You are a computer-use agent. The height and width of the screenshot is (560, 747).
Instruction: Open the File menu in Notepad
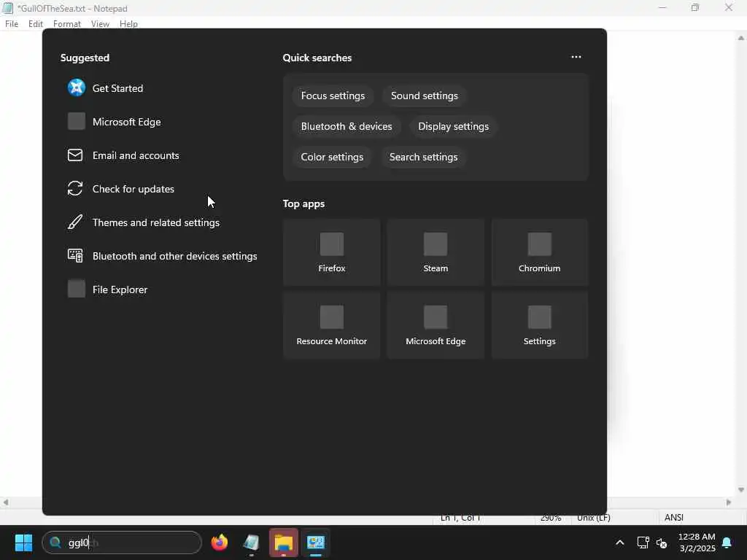click(x=12, y=24)
